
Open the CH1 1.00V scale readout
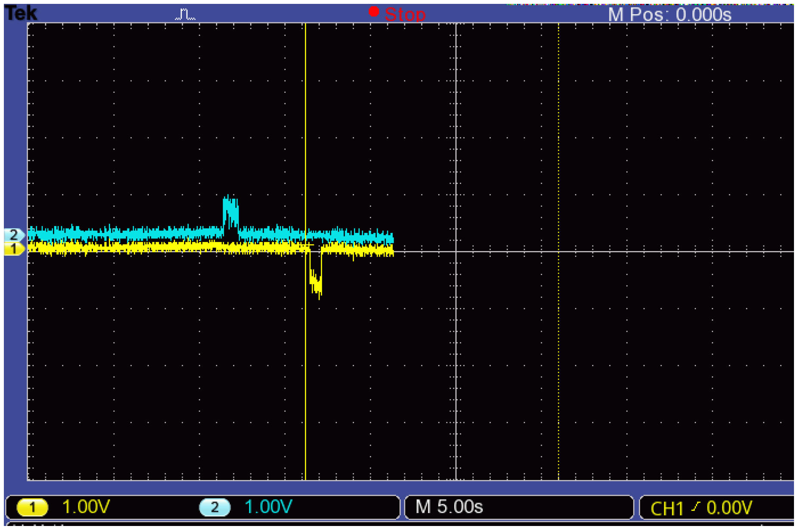tap(87, 507)
